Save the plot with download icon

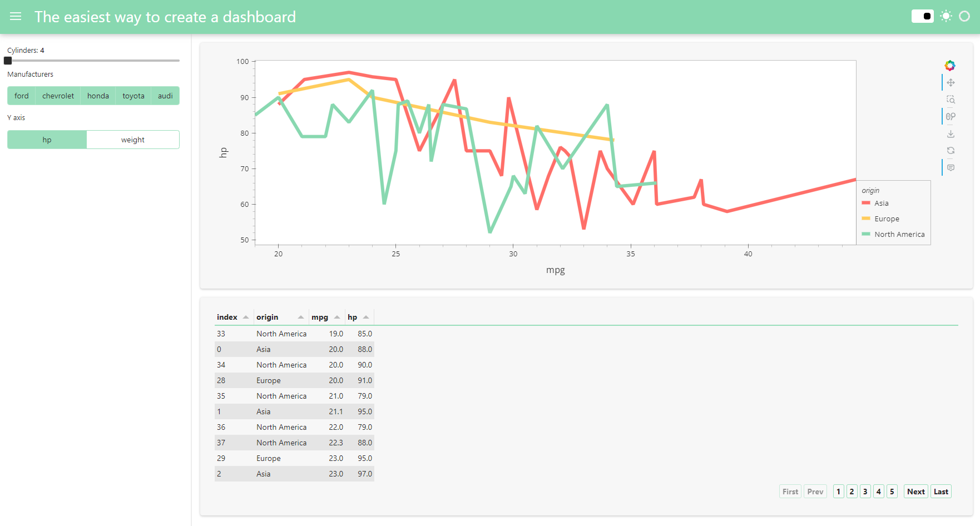click(x=951, y=134)
